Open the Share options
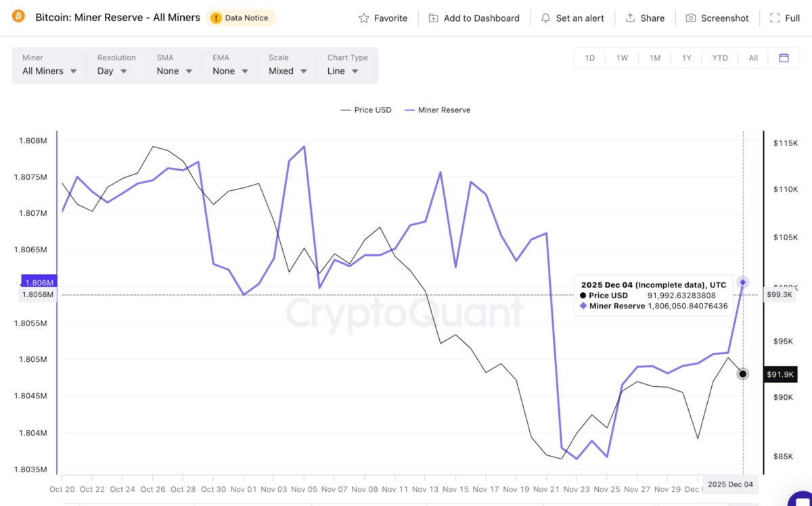This screenshot has height=506, width=812. pyautogui.click(x=644, y=18)
